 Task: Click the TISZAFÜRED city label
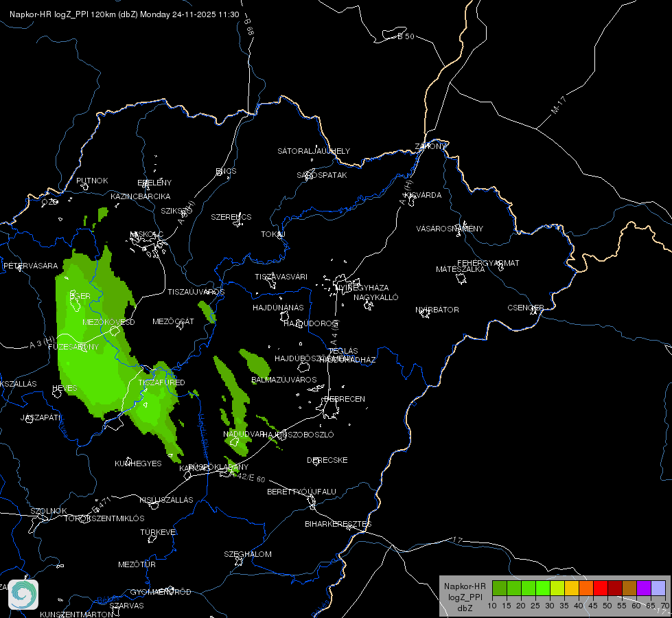(x=161, y=382)
